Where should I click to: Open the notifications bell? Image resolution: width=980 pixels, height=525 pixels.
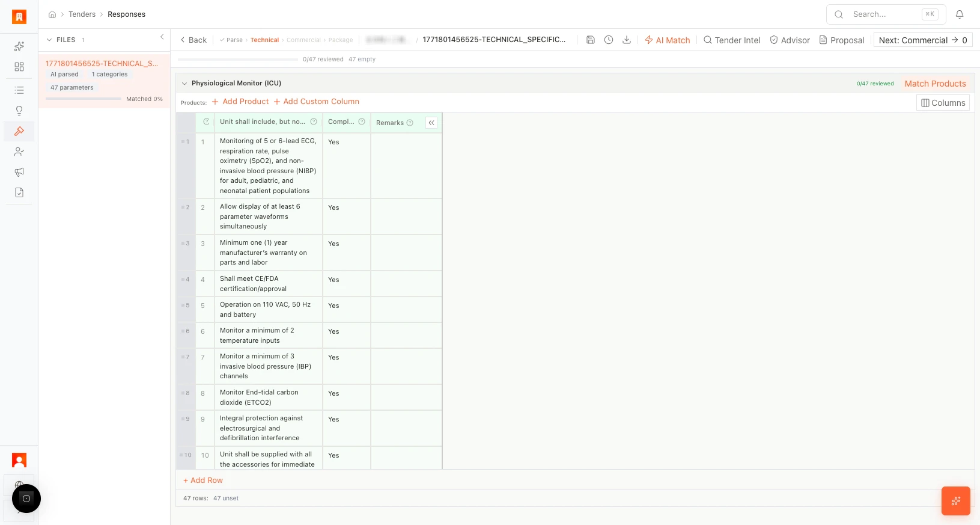[x=960, y=14]
